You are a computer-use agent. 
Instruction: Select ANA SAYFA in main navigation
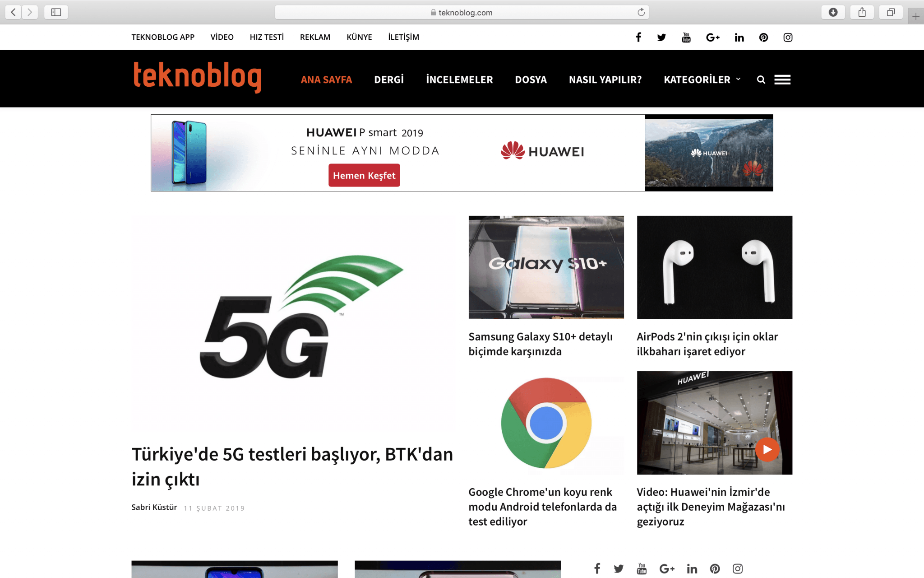point(326,80)
